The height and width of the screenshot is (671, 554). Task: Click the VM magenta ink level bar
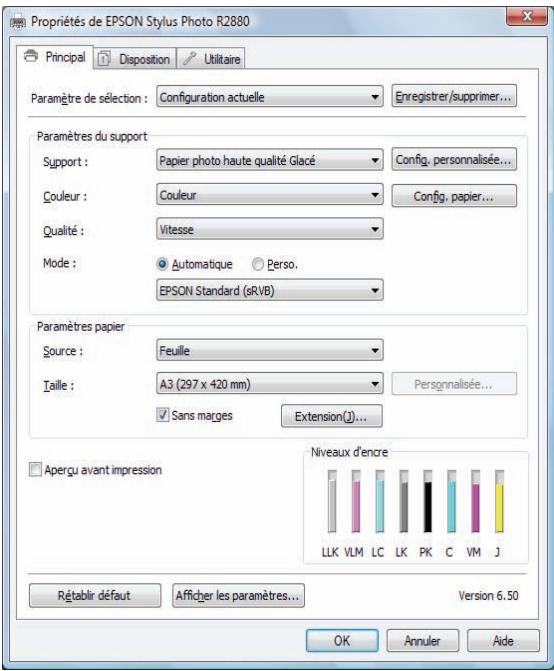point(475,501)
